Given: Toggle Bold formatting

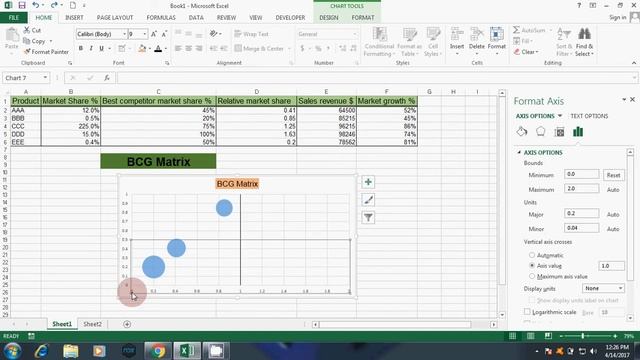Looking at the screenshot, I should (81, 48).
